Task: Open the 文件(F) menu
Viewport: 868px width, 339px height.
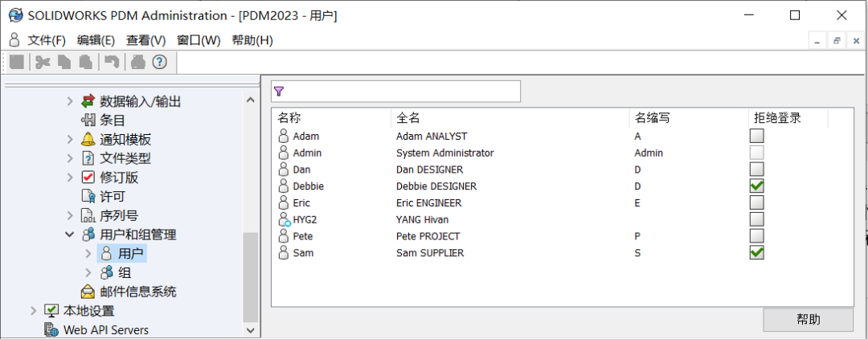Action: click(47, 40)
